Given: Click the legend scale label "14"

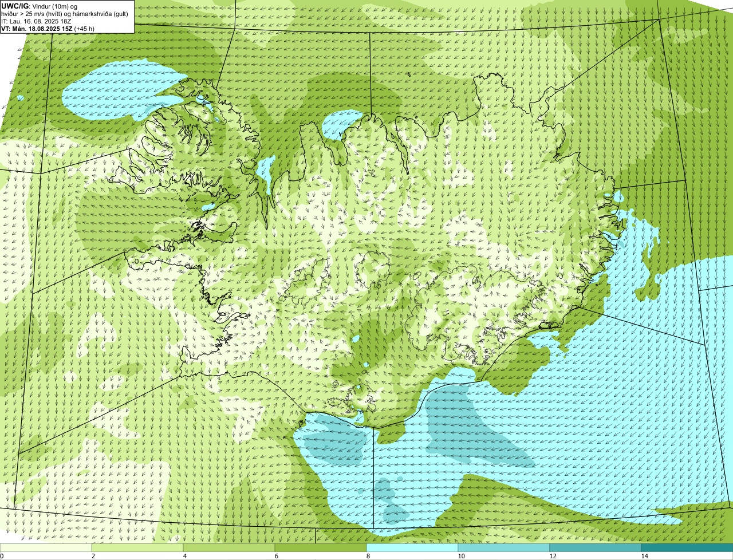Looking at the screenshot, I should (644, 556).
